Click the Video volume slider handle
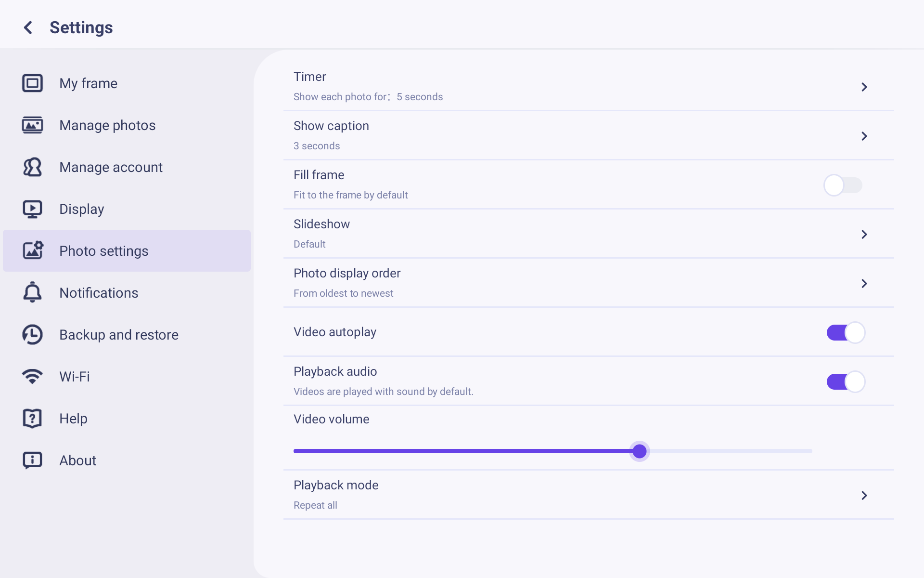The image size is (924, 578). pos(640,451)
